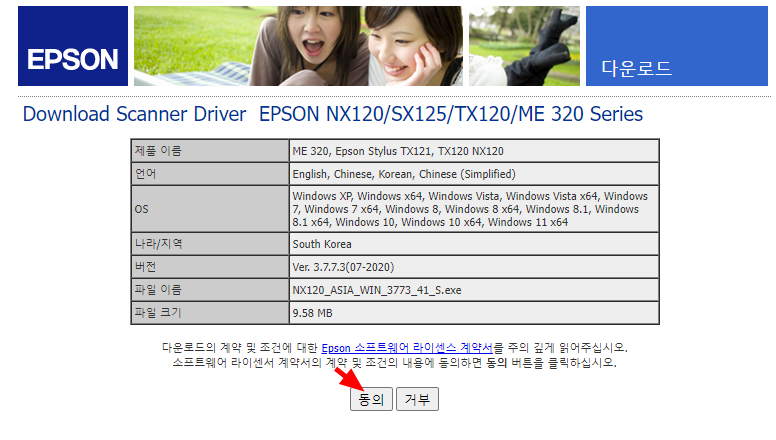Click the 동의 (agree) button
The image size is (776, 440).
(x=371, y=399)
